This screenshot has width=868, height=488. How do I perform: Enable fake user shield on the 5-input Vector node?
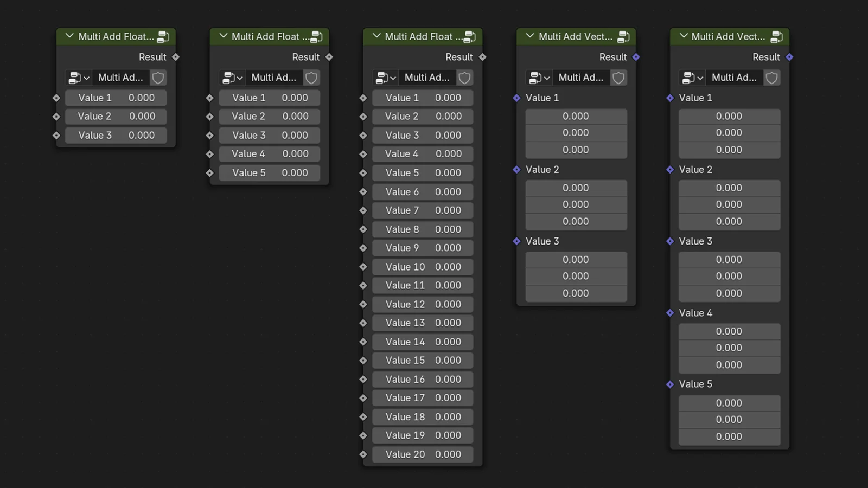point(771,78)
